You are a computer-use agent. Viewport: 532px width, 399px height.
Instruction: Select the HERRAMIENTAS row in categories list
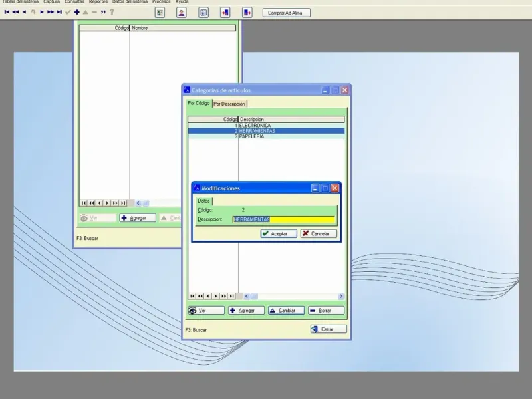click(x=266, y=131)
